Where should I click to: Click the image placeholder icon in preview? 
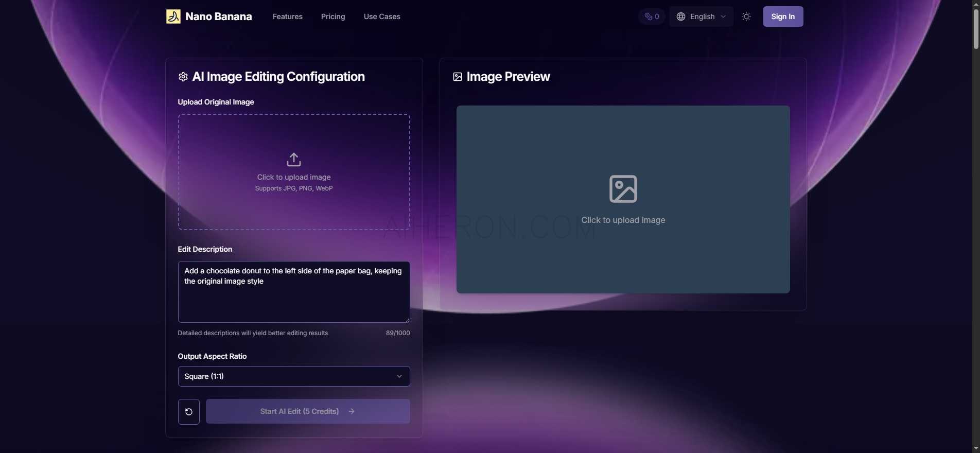tap(623, 188)
